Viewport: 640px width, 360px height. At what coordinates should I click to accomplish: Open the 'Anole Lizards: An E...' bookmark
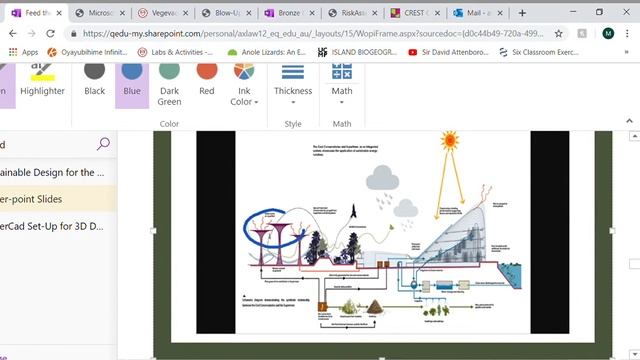tap(267, 52)
